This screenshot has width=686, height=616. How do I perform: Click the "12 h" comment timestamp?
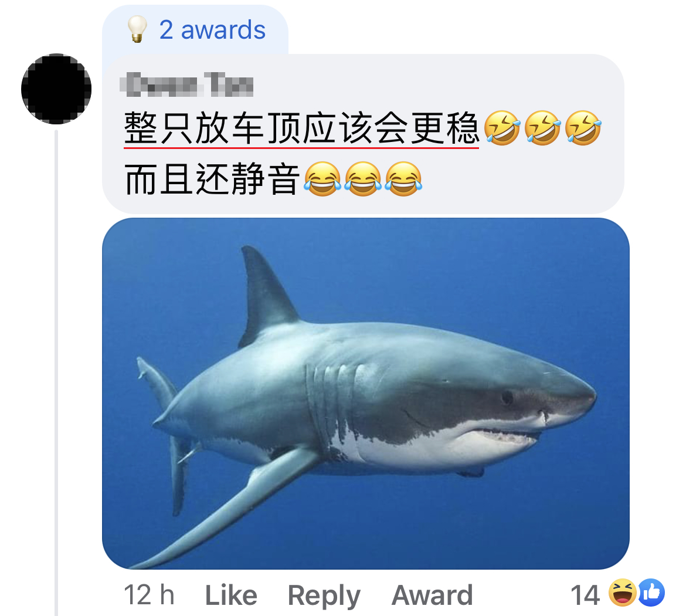(149, 594)
